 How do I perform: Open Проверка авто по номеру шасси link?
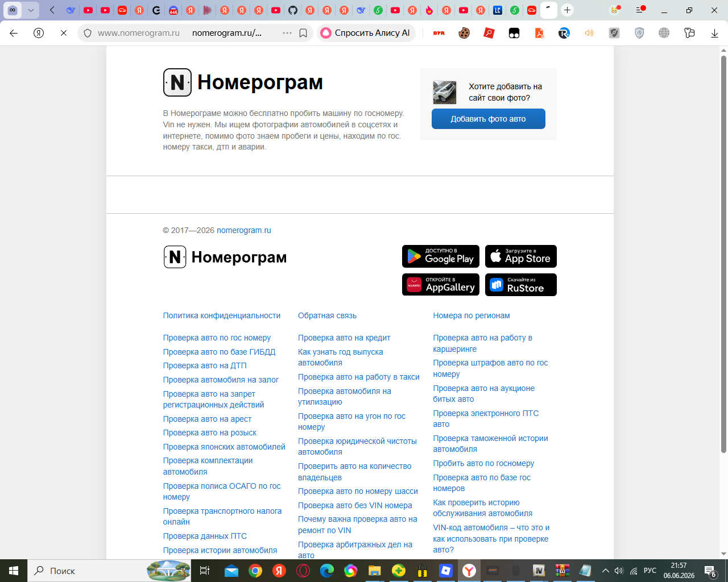(x=358, y=491)
